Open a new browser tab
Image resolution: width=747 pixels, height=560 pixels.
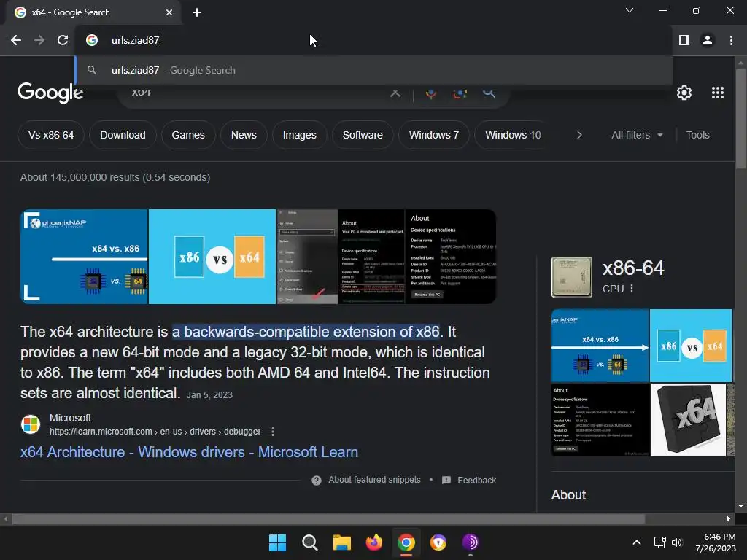click(197, 12)
